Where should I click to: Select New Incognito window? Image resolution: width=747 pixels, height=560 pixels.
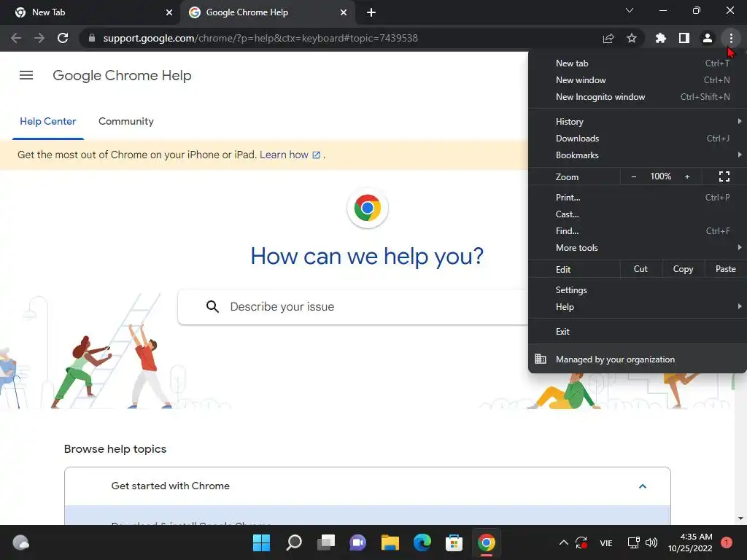pyautogui.click(x=638, y=97)
